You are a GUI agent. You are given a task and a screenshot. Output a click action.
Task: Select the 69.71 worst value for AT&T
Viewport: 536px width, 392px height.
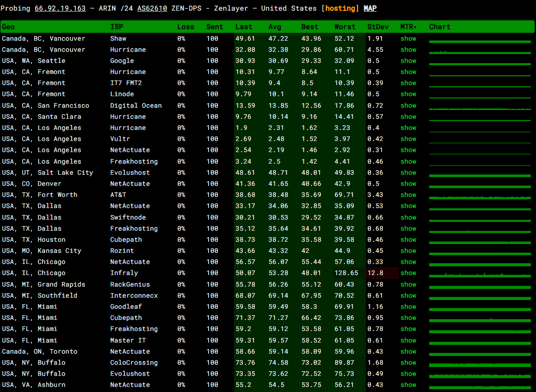344,195
